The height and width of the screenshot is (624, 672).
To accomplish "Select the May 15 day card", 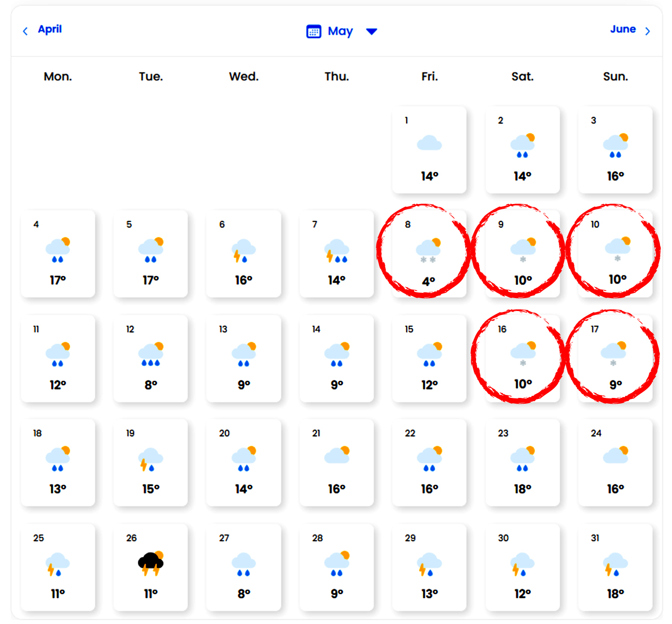I will pyautogui.click(x=429, y=359).
